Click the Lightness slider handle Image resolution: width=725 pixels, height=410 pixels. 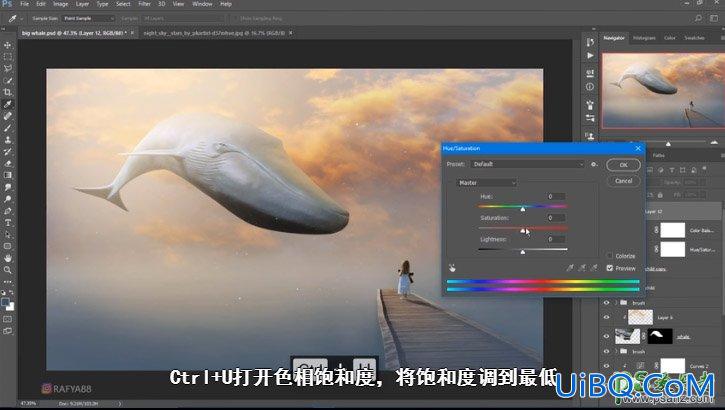(x=523, y=252)
